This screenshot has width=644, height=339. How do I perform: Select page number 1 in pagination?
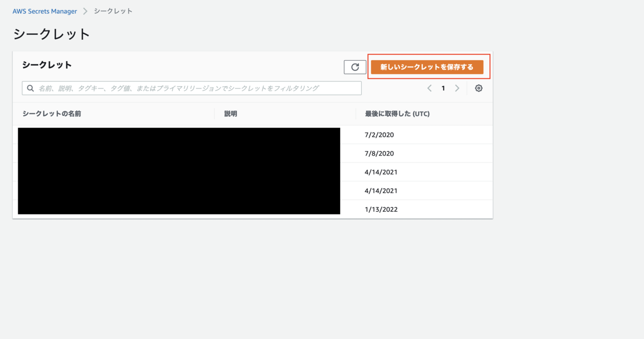(x=443, y=88)
